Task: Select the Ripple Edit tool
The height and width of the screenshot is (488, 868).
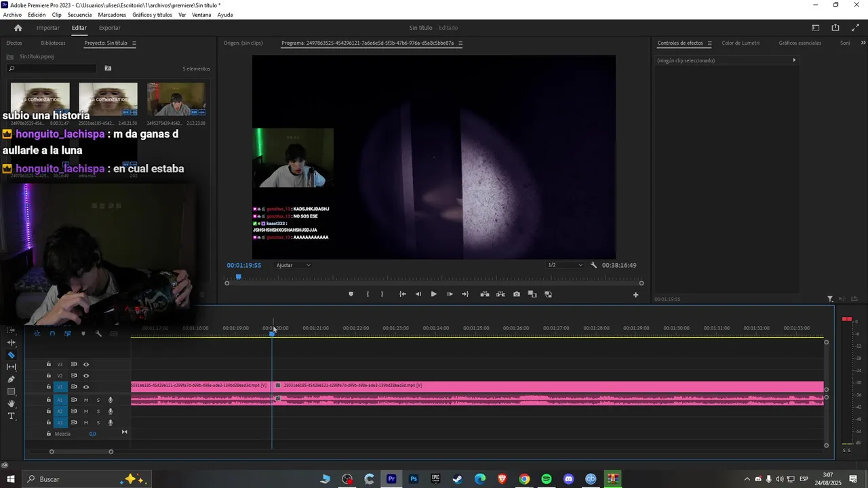Action: [11, 342]
